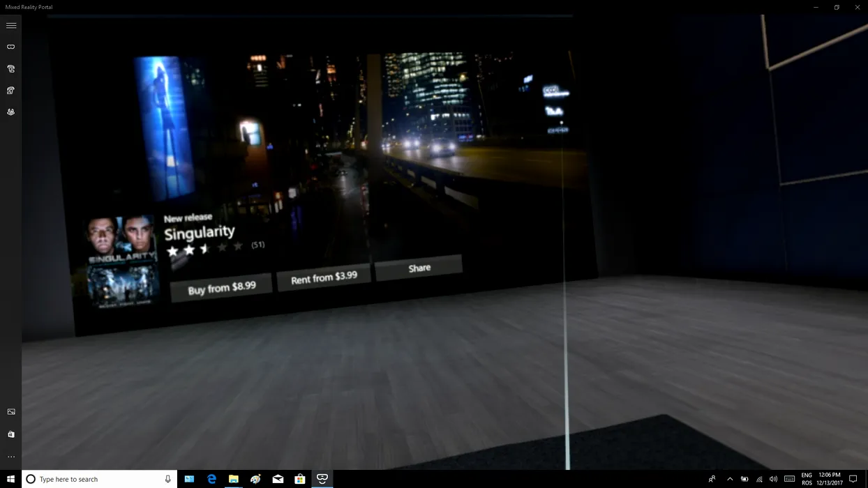Click the headset icon in the sidebar
The height and width of the screenshot is (488, 868).
click(x=11, y=47)
